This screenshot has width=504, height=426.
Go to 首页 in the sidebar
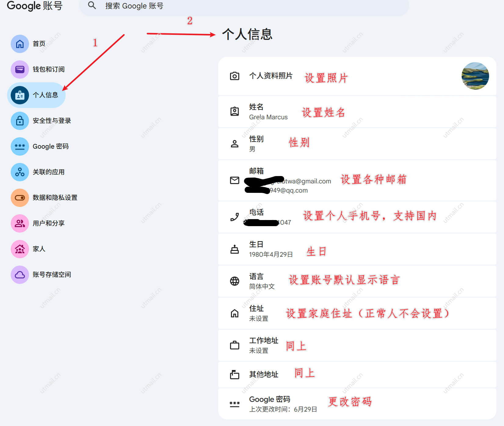[x=39, y=44]
